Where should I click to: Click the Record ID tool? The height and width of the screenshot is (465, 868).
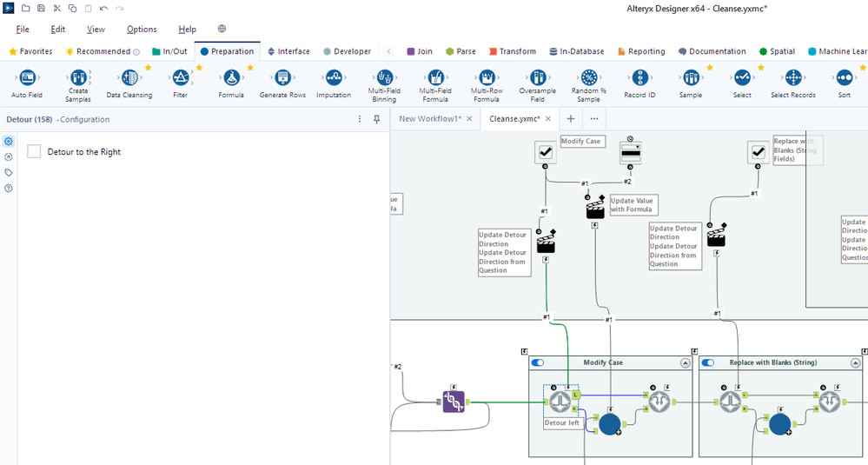[640, 77]
